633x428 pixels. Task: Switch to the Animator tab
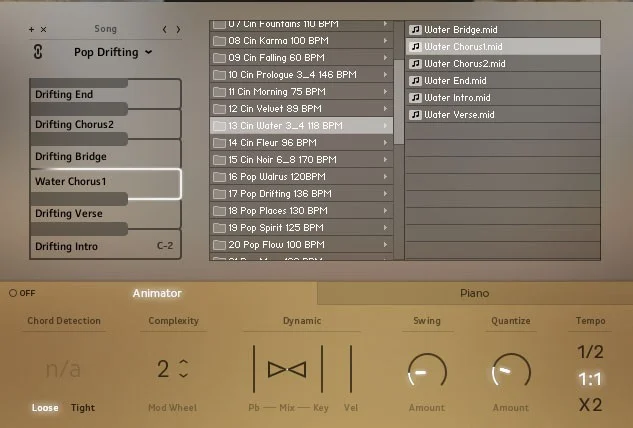coord(157,293)
